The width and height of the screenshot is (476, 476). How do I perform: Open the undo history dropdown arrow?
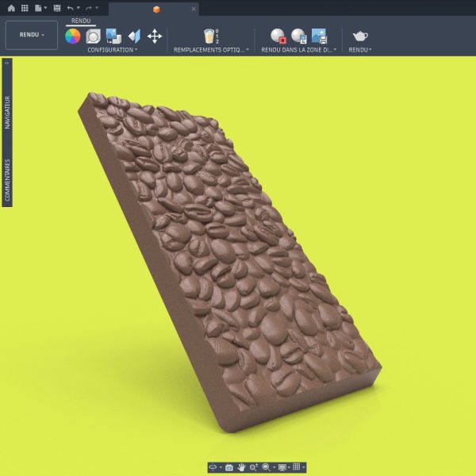(x=78, y=8)
